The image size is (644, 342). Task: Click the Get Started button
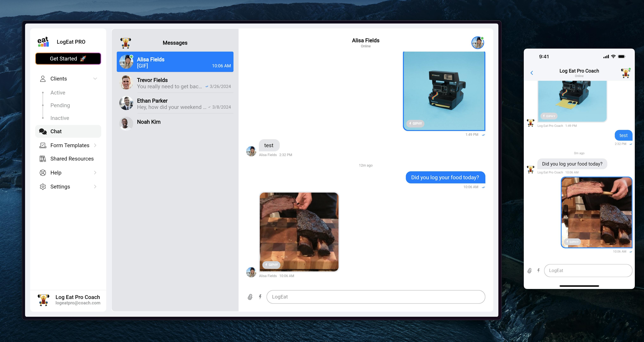point(68,59)
